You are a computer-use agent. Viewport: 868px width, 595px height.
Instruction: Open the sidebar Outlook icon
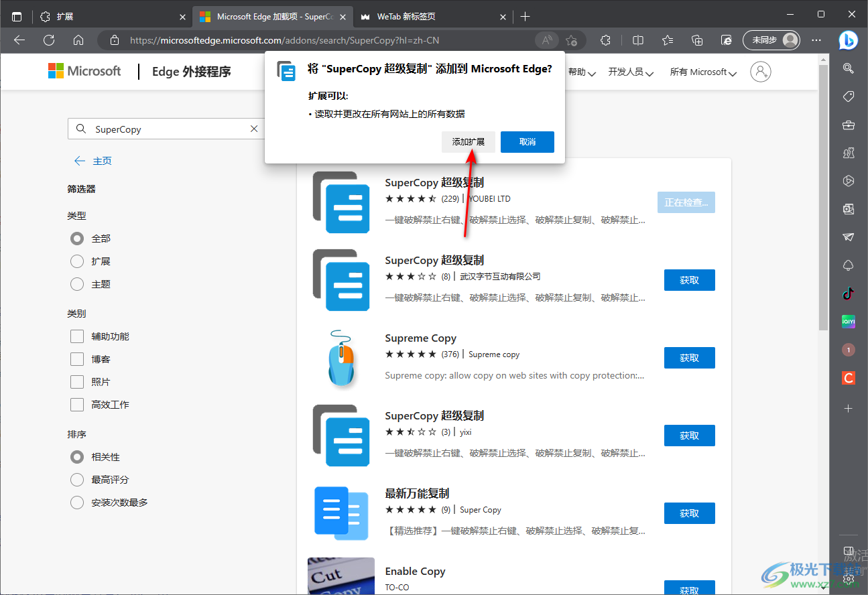(x=849, y=209)
